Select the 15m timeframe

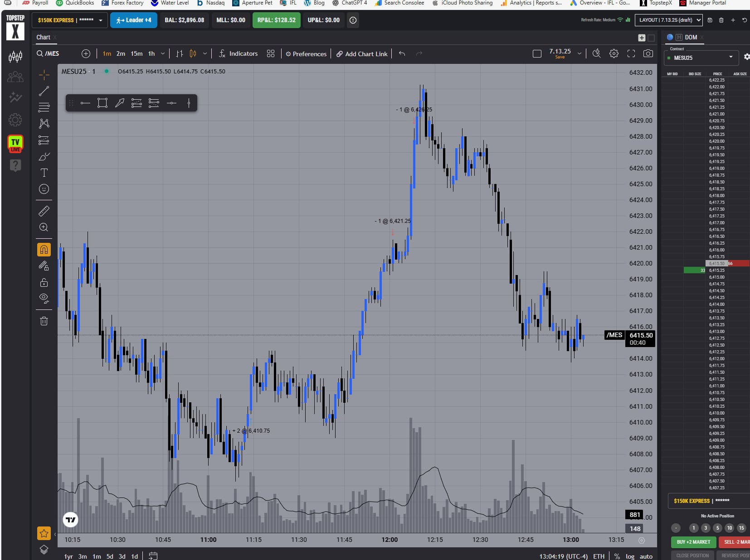[136, 53]
